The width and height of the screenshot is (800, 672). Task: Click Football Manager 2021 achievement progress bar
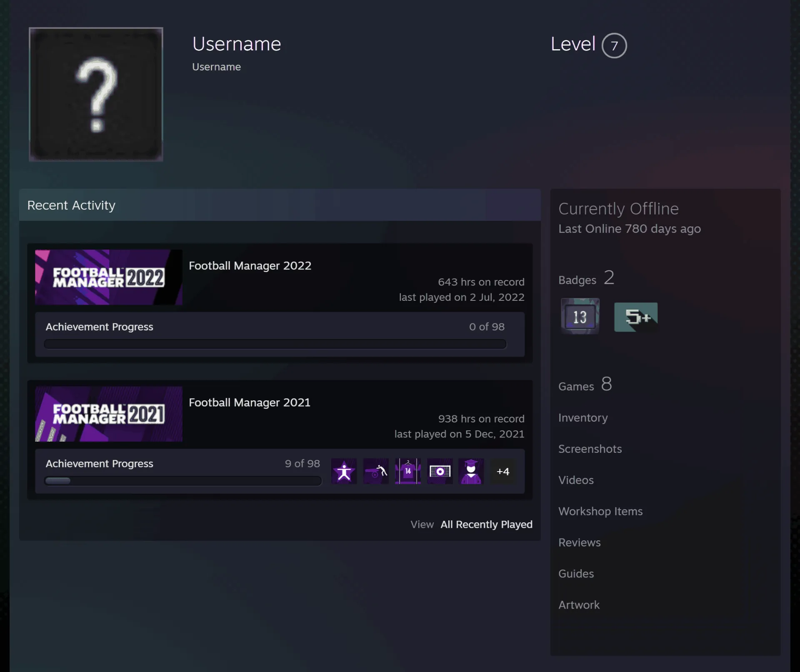point(183,481)
